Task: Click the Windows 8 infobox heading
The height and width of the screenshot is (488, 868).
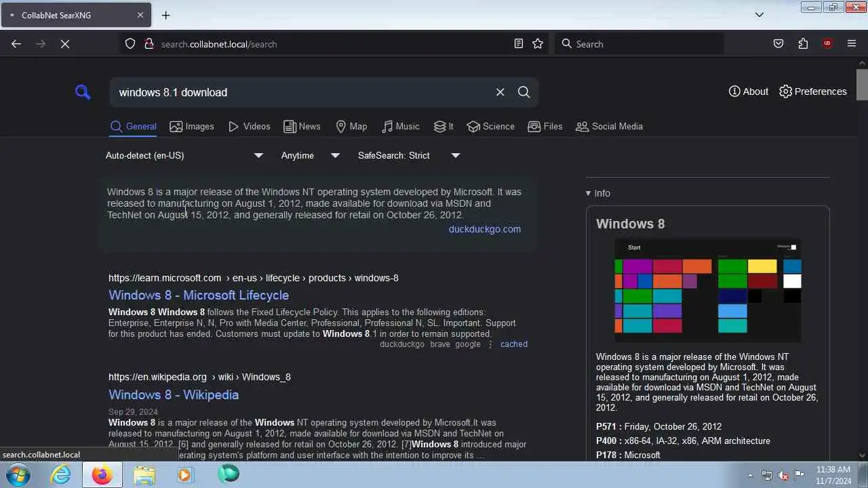Action: [630, 224]
